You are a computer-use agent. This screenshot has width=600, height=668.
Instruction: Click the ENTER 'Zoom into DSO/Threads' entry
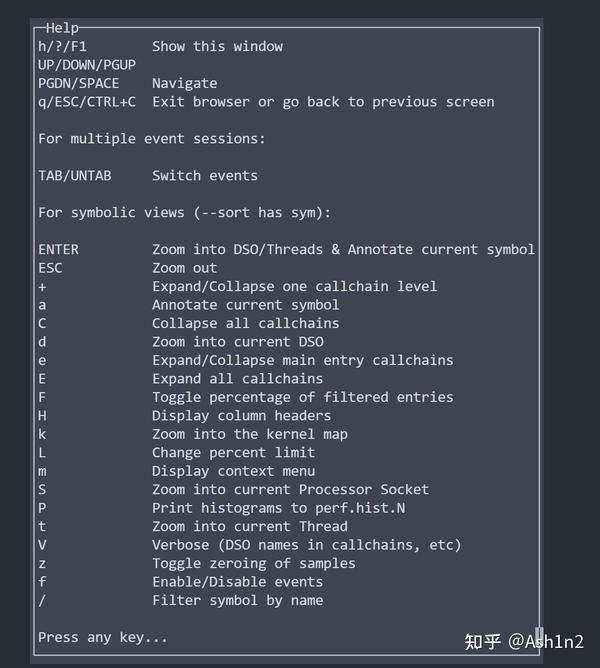coord(343,249)
